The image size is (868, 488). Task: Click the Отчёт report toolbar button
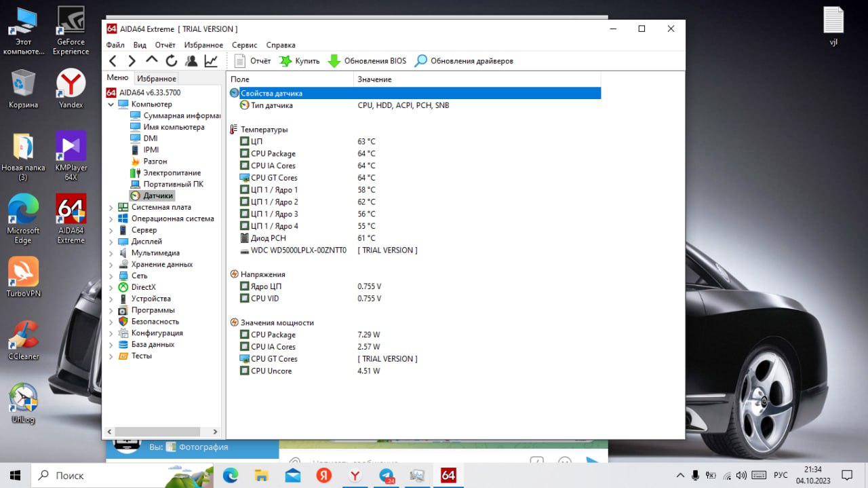[252, 61]
